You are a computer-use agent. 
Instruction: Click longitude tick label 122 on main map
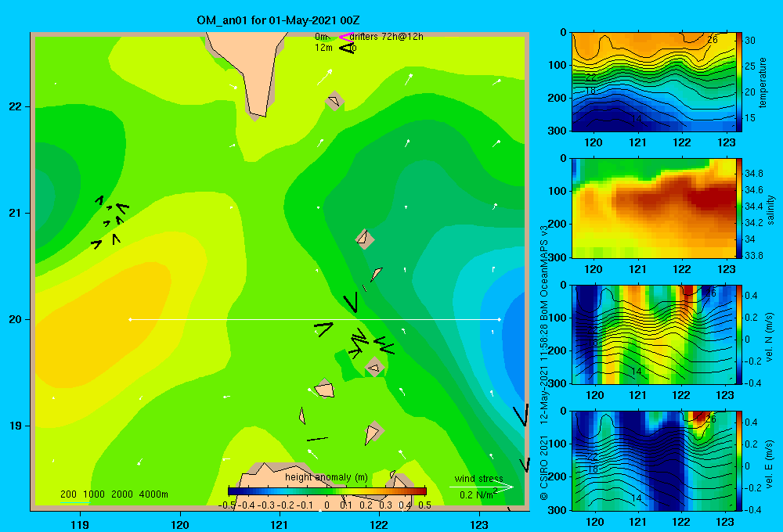click(x=379, y=524)
